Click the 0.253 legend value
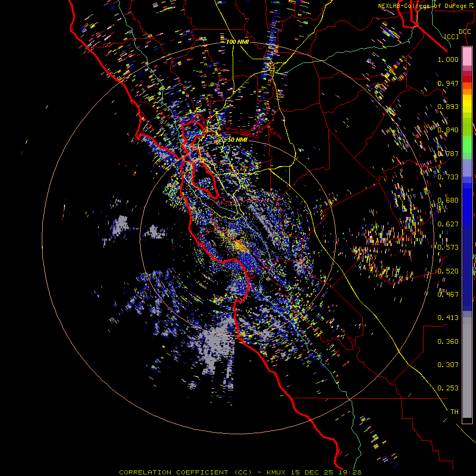476x476 pixels. tap(448, 388)
